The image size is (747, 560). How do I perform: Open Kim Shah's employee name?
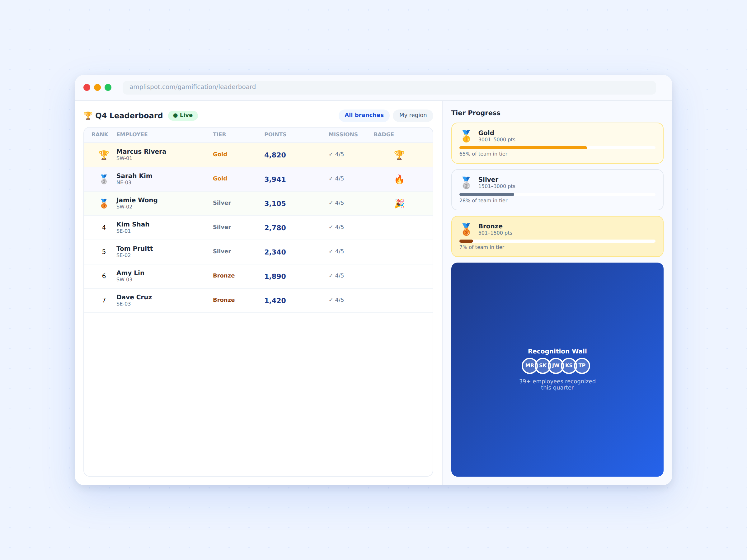tap(133, 225)
